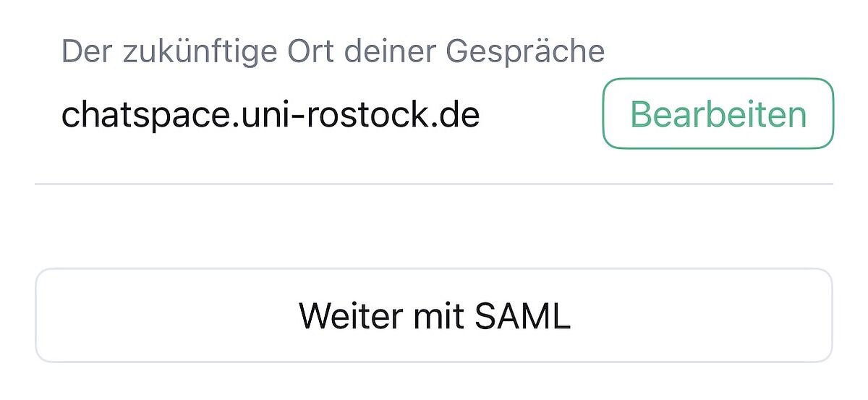
Task: Change chatspace.uni-rostock.de using Bearbeiten
Action: (718, 114)
